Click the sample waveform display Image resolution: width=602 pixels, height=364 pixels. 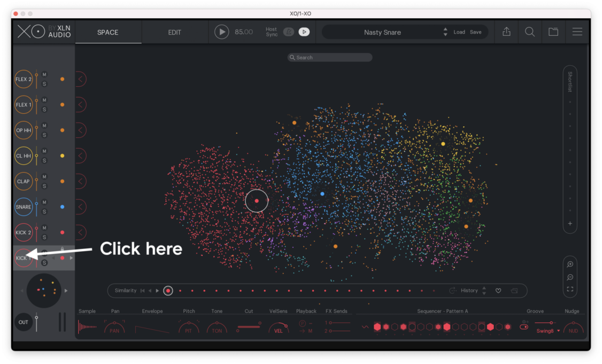coord(87,327)
